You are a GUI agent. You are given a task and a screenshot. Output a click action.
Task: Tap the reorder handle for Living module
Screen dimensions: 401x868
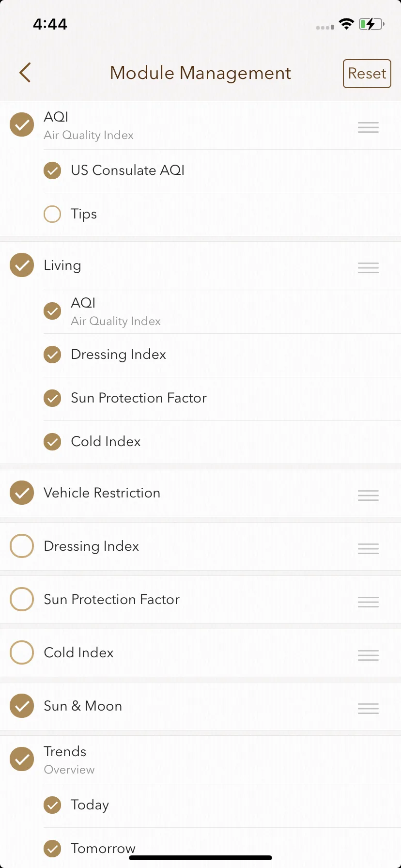(368, 268)
